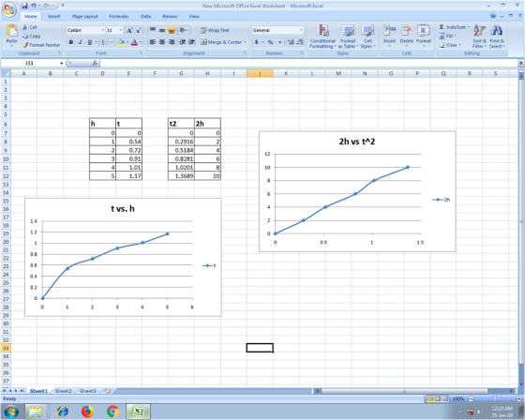This screenshot has height=420, width=525.
Task: Increase decimal places
Action: 291,42
